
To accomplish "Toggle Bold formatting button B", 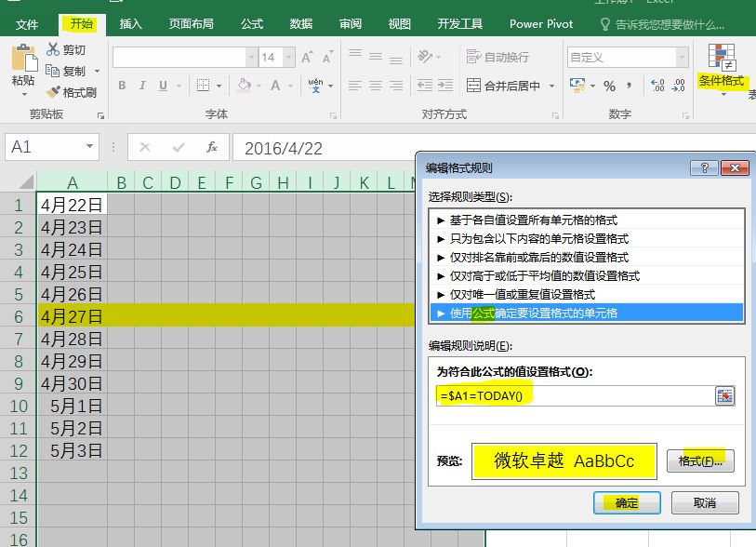I will pos(122,86).
